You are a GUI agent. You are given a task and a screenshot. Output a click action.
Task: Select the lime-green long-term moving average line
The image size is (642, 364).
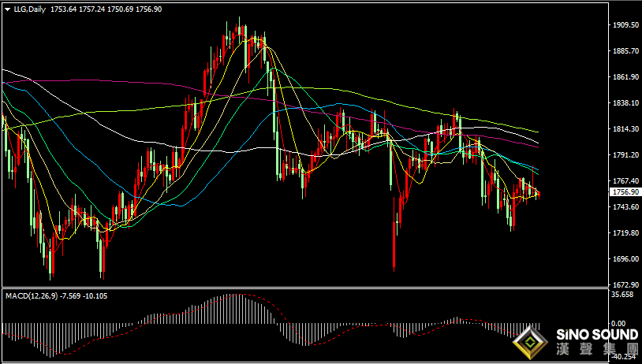(x=368, y=97)
